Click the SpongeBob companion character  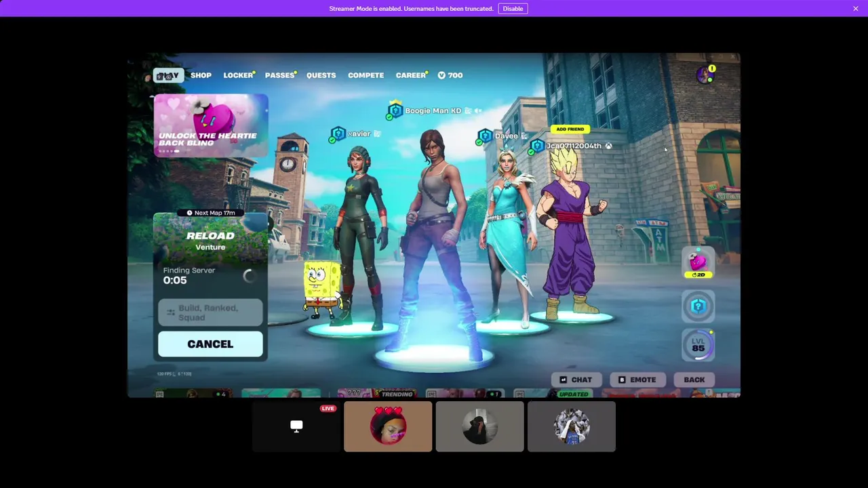[x=321, y=289]
